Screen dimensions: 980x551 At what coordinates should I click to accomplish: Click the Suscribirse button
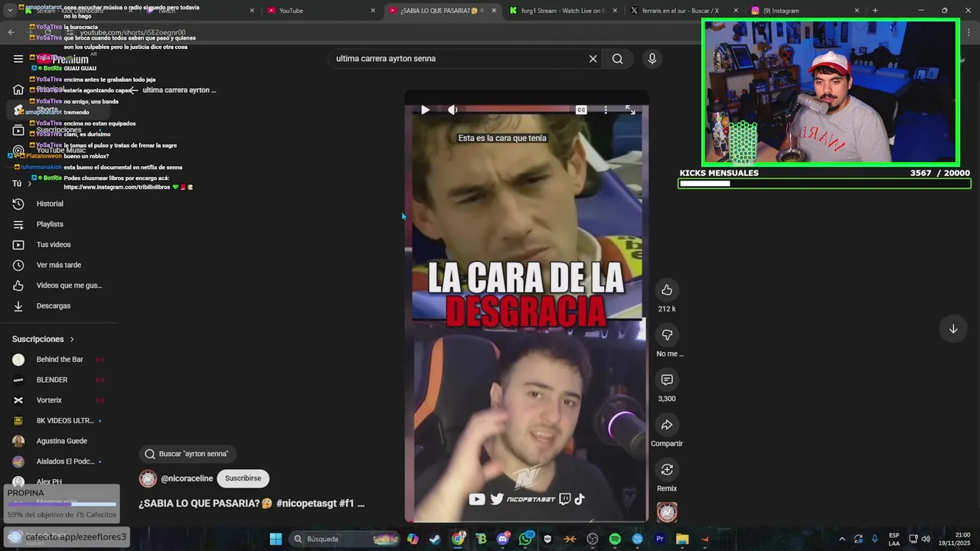(243, 478)
